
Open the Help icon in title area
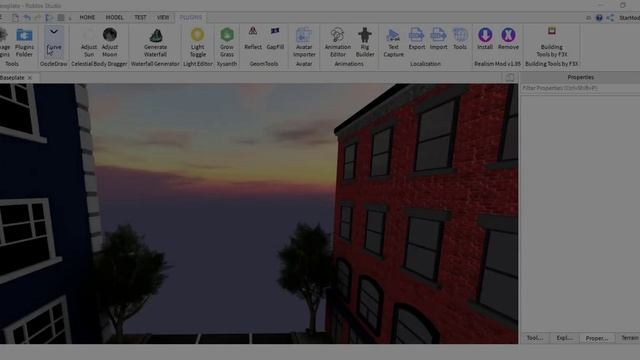click(x=599, y=18)
